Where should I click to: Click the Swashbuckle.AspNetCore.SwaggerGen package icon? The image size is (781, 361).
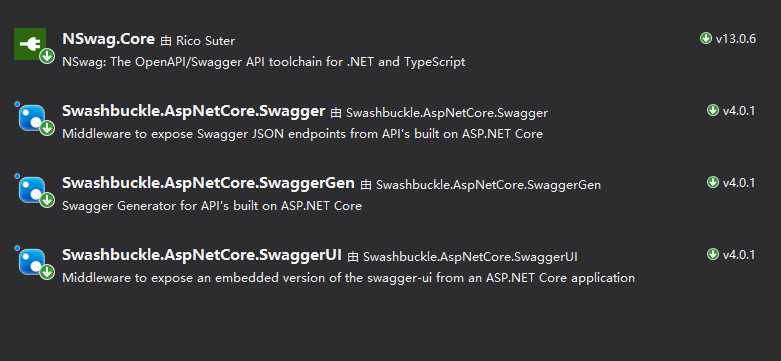coord(33,190)
